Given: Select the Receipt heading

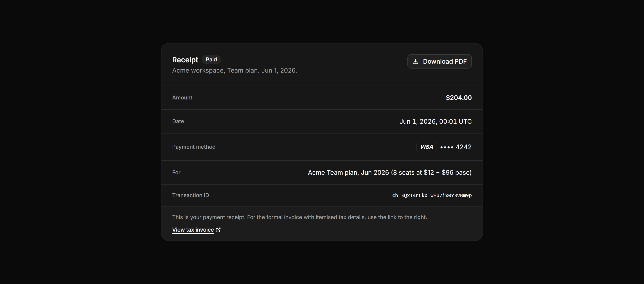Looking at the screenshot, I should pyautogui.click(x=185, y=60).
